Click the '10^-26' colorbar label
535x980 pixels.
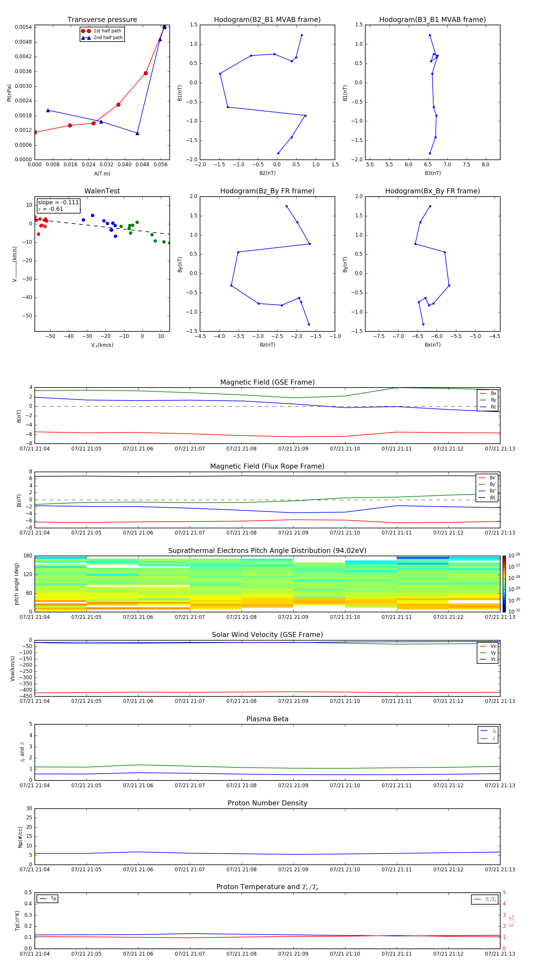pyautogui.click(x=514, y=555)
